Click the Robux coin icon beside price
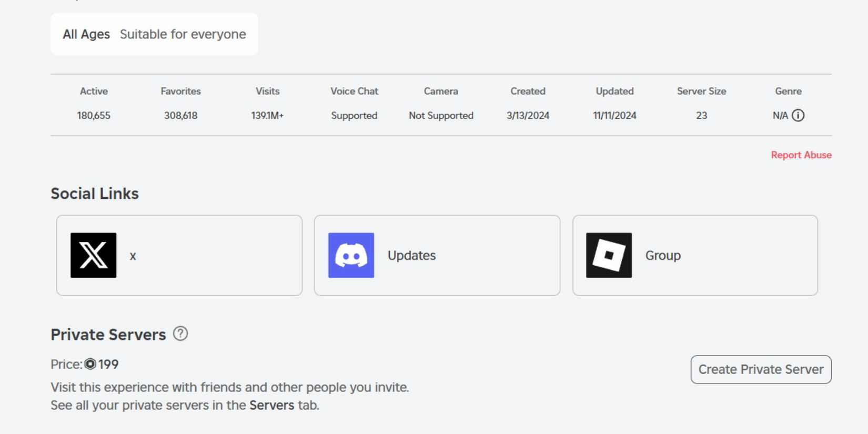 point(90,364)
